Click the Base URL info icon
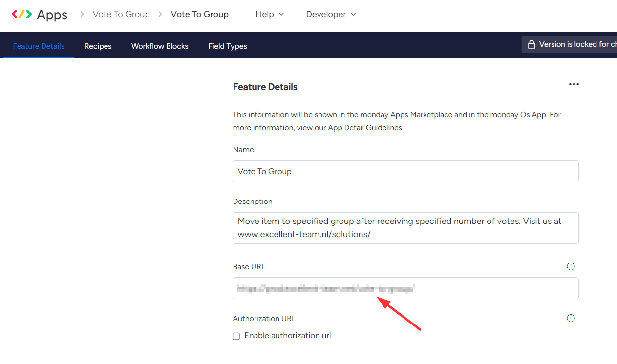617x364 pixels. [x=571, y=266]
